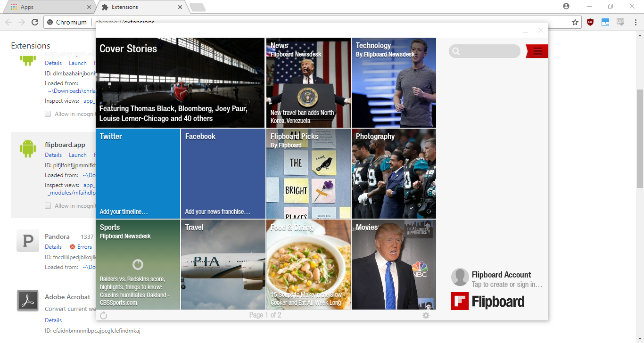
Task: Click the "Flipboard Account" label
Action: (x=501, y=275)
